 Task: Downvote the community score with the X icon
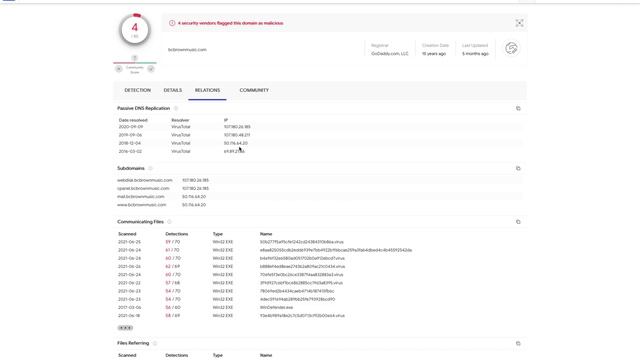click(x=119, y=69)
